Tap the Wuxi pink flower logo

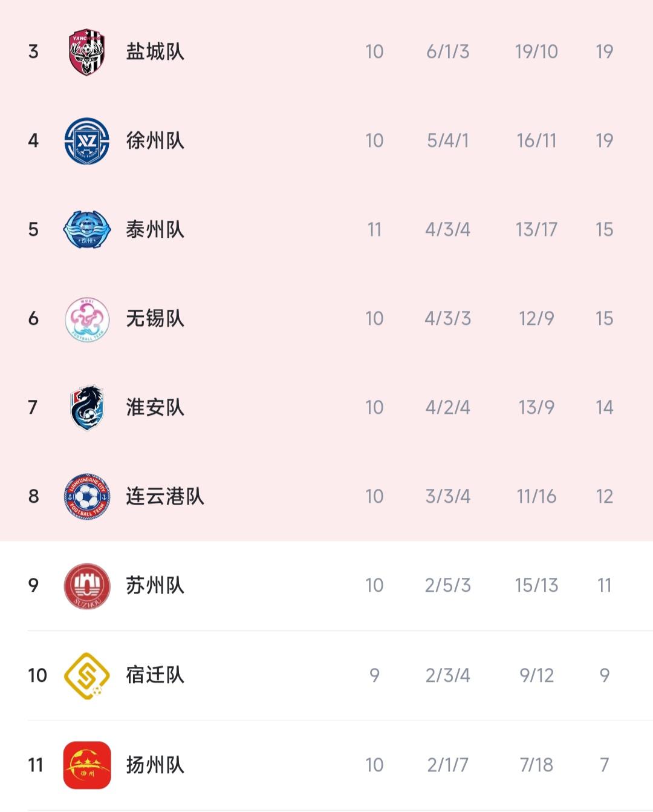[x=87, y=318]
